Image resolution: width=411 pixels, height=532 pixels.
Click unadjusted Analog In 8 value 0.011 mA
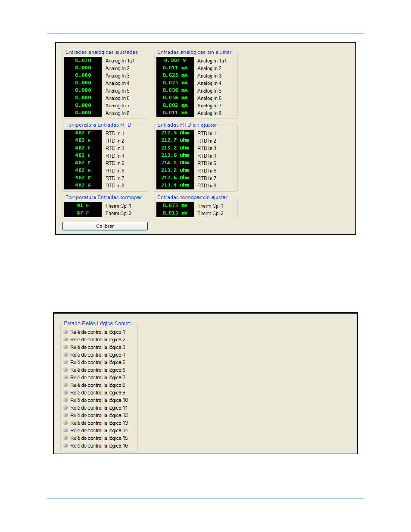click(x=175, y=113)
